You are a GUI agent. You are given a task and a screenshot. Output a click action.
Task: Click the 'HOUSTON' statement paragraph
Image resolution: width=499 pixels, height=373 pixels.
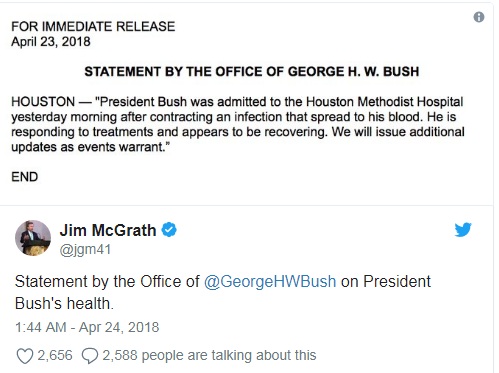[238, 124]
